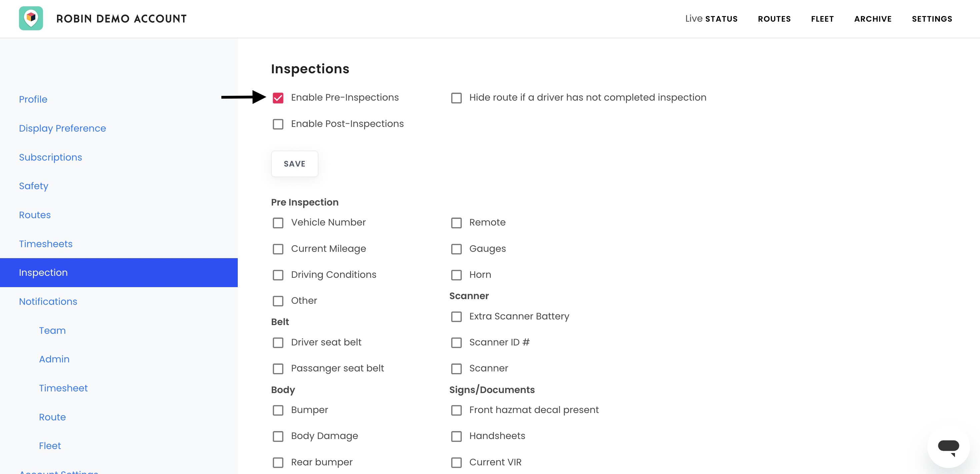Open Live Status page
Viewport: 980px width, 474px height.
(x=711, y=19)
